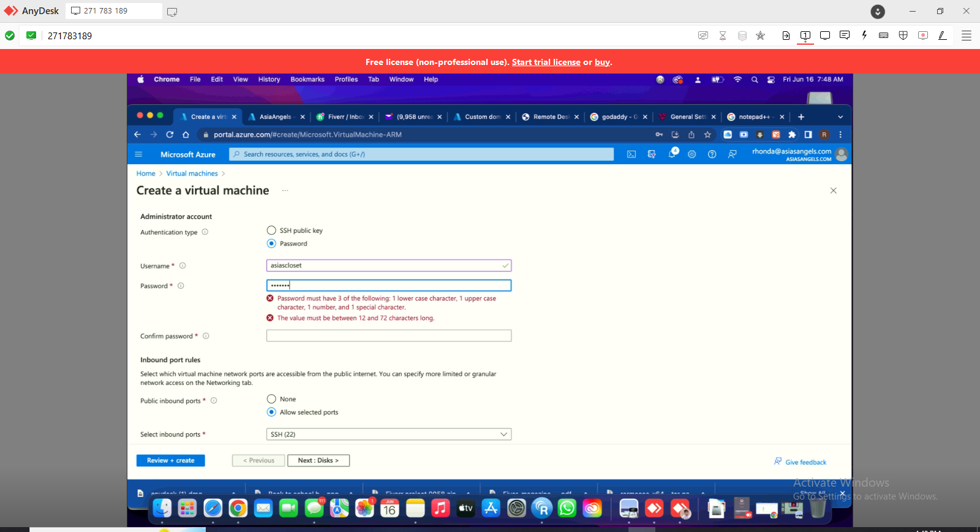
Task: Click the Previous button
Action: click(258, 460)
